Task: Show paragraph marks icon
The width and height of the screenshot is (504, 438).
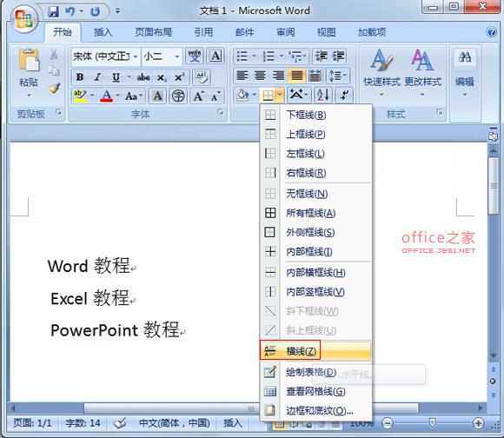Action: click(345, 95)
